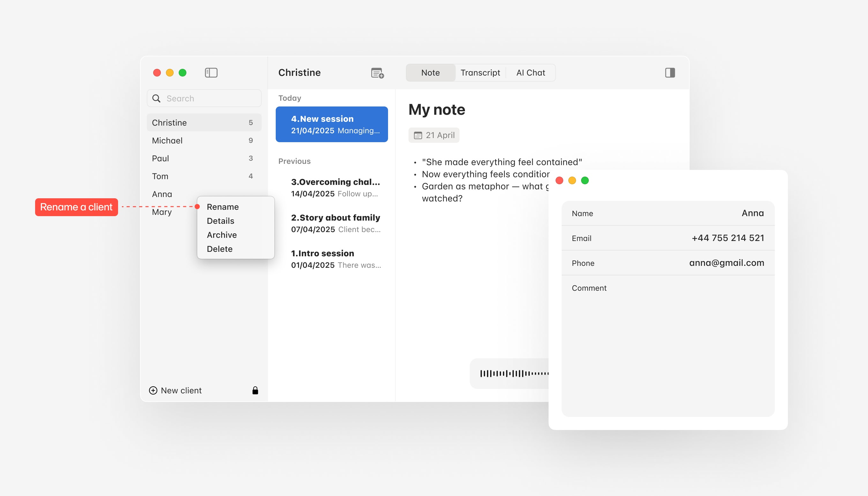Toggle the left sidebar panel icon

(x=211, y=73)
